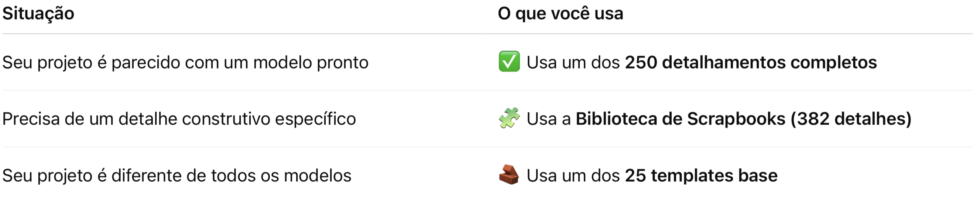
Task: Click 'Usa a' beside the puzzle piece
Action: point(548,119)
